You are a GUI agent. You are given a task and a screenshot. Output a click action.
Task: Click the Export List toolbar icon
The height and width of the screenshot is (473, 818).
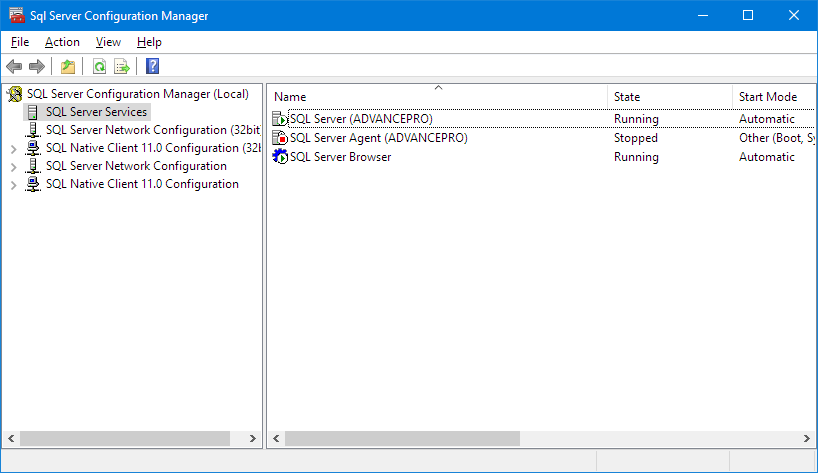point(122,67)
